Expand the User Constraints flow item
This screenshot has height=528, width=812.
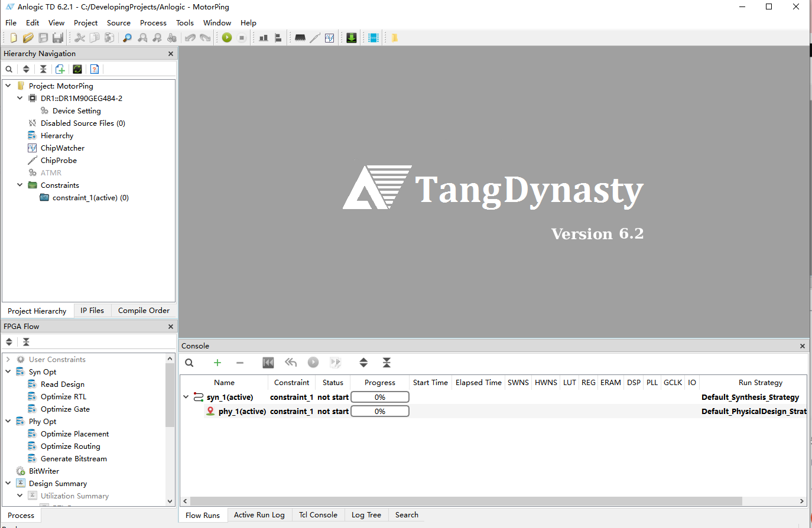8,359
